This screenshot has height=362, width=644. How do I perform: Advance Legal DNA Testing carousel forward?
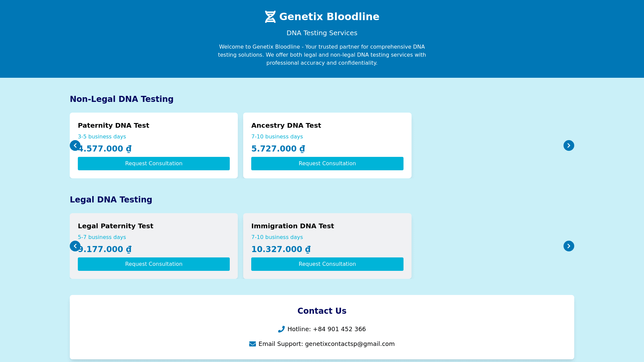click(569, 246)
